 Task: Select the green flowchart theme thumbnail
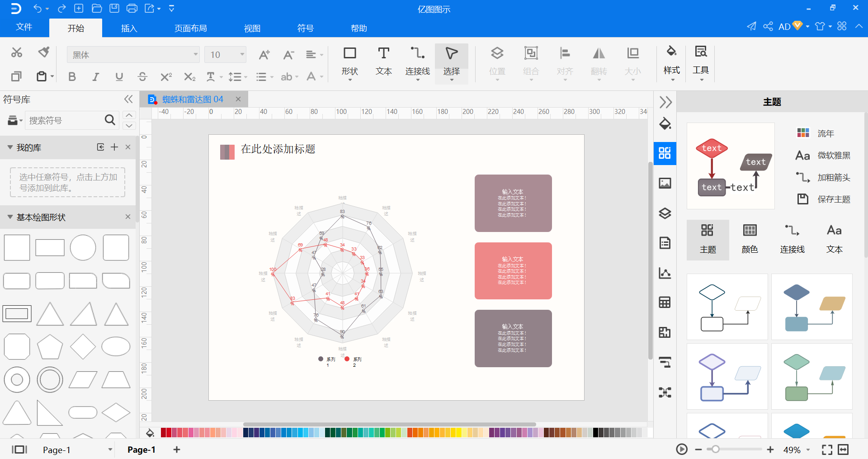pyautogui.click(x=811, y=376)
